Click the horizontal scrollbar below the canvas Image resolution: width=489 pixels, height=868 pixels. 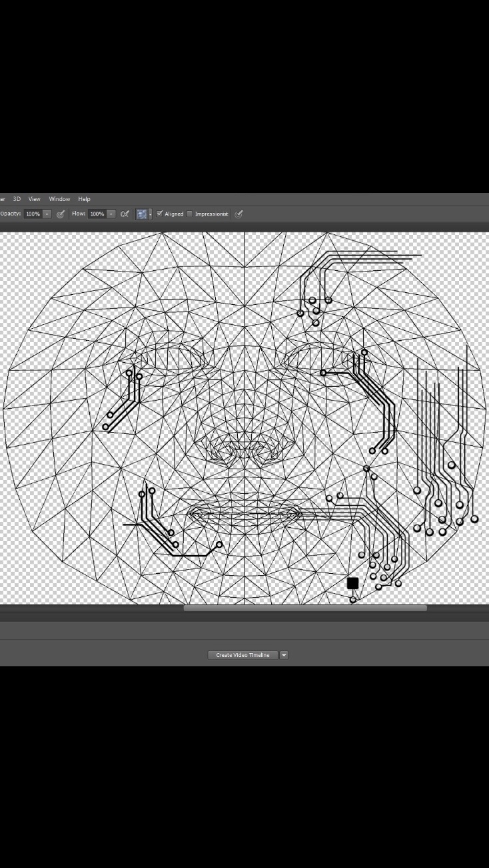(x=304, y=608)
